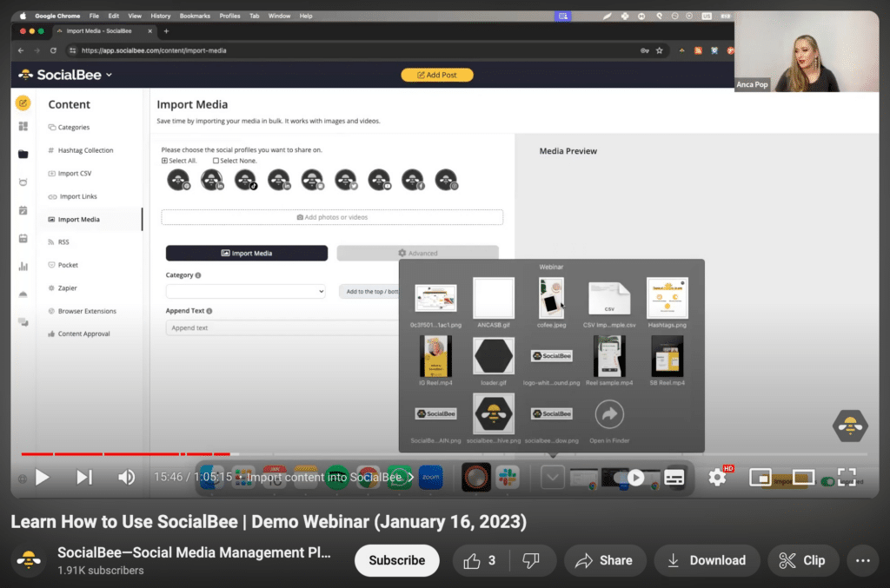The image size is (890, 588).
Task: Open the folder icon in left rail
Action: [x=23, y=155]
